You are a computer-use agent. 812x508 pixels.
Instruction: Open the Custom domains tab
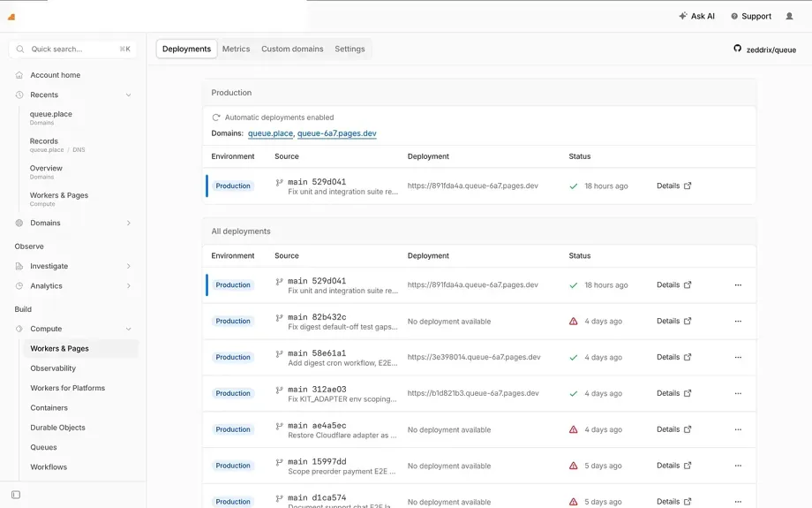pos(292,49)
